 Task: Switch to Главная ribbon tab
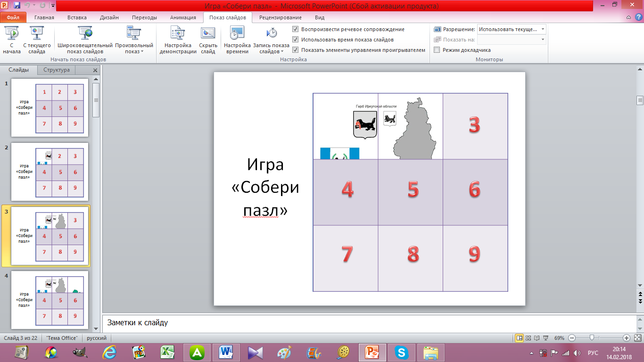click(44, 17)
